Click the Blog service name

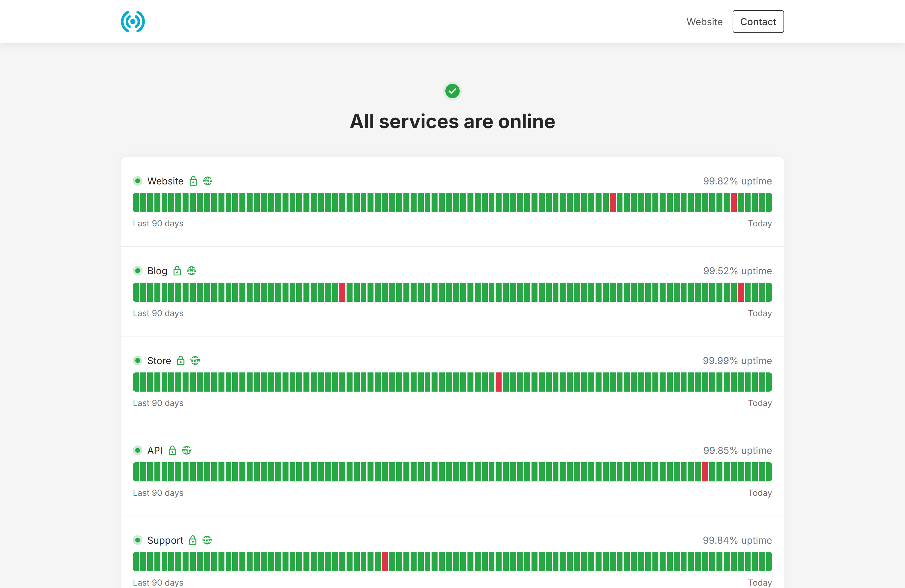pos(157,271)
